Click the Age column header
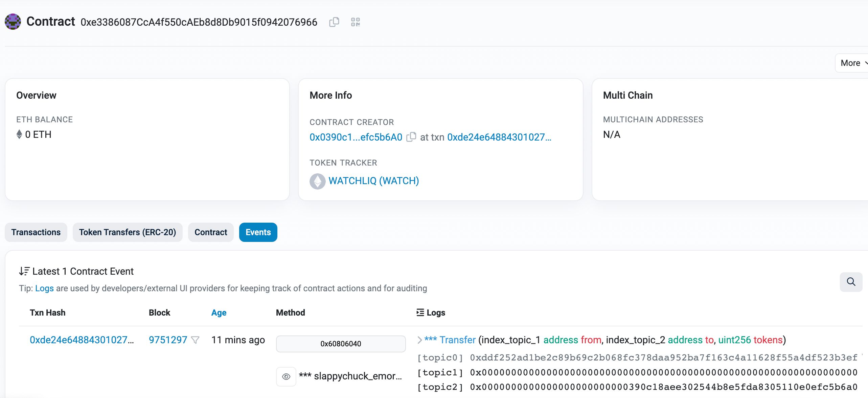Image resolution: width=868 pixels, height=398 pixels. coord(219,313)
